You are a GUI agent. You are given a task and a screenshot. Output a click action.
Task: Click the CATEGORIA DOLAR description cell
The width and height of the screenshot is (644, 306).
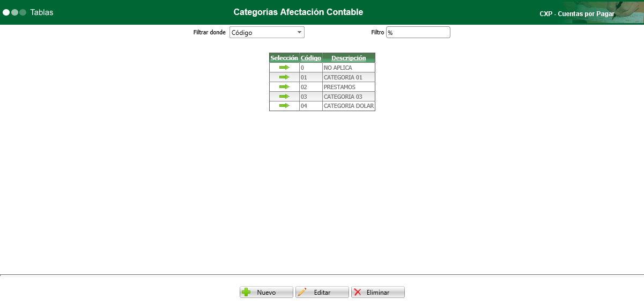point(349,106)
